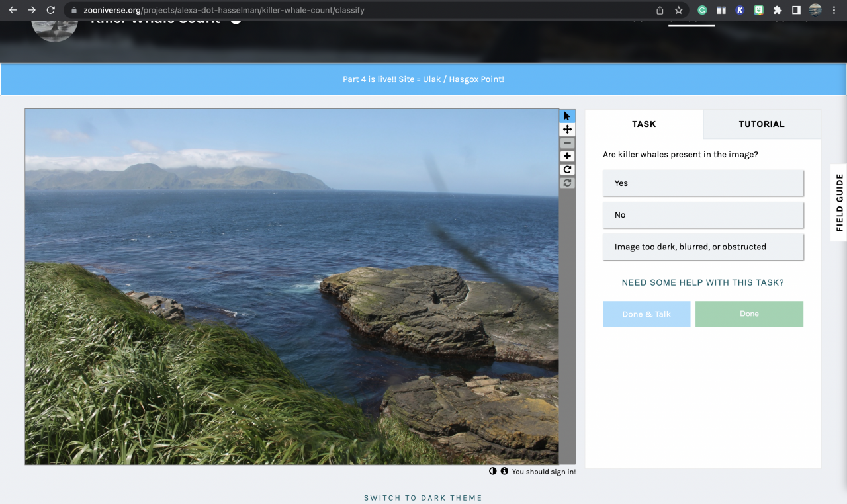Click the 'Part 4 is live!!' announcement banner
847x504 pixels.
click(x=423, y=79)
